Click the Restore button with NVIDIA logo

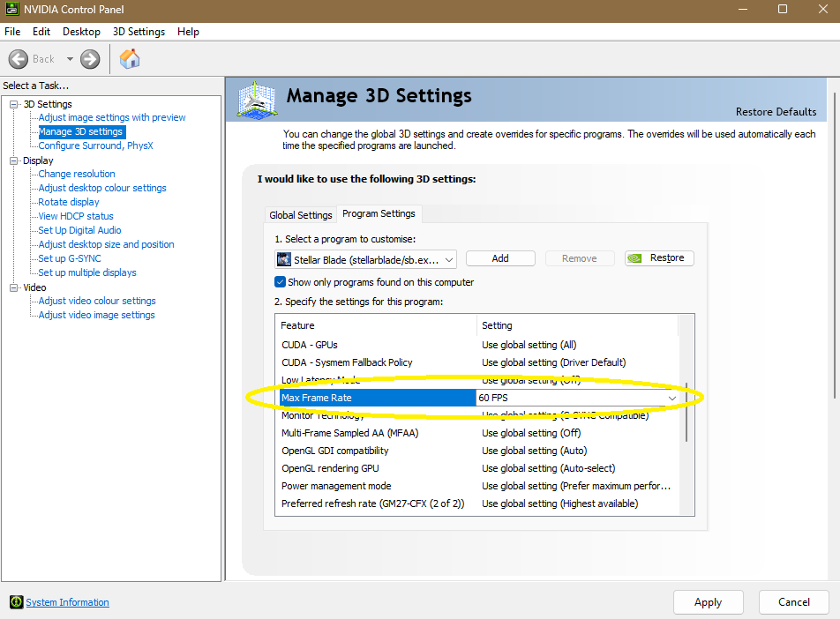pos(659,258)
